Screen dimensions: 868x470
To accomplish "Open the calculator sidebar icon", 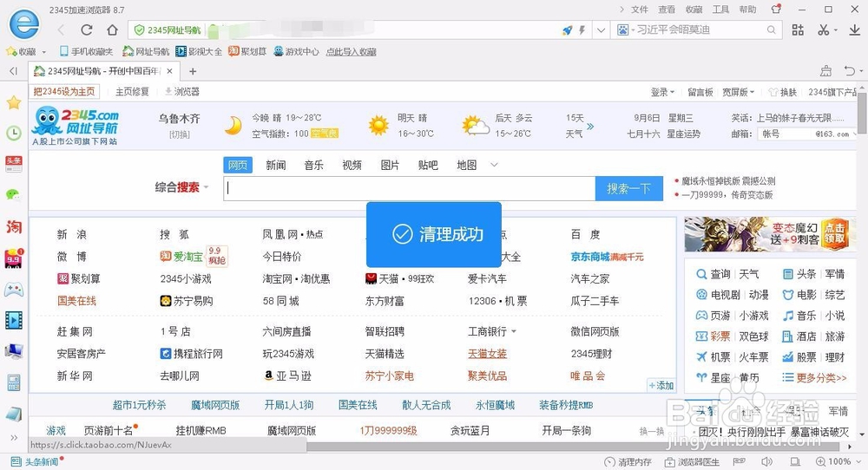I will click(x=14, y=382).
